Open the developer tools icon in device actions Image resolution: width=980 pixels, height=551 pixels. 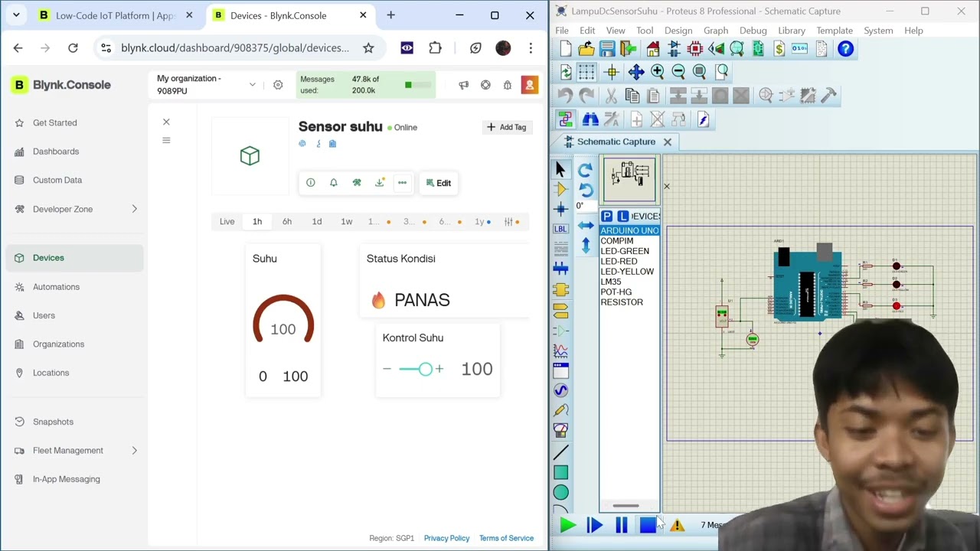tap(356, 183)
